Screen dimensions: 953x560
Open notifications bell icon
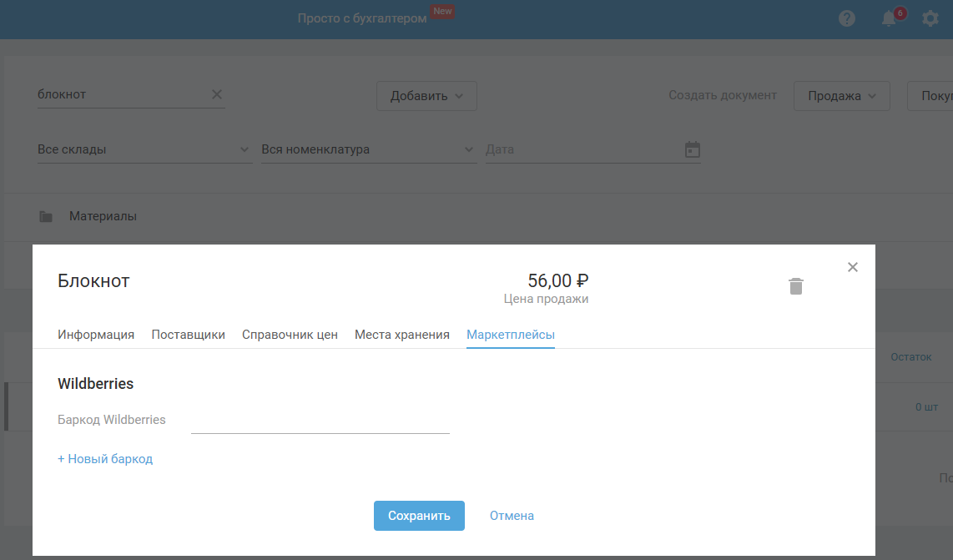pos(889,18)
